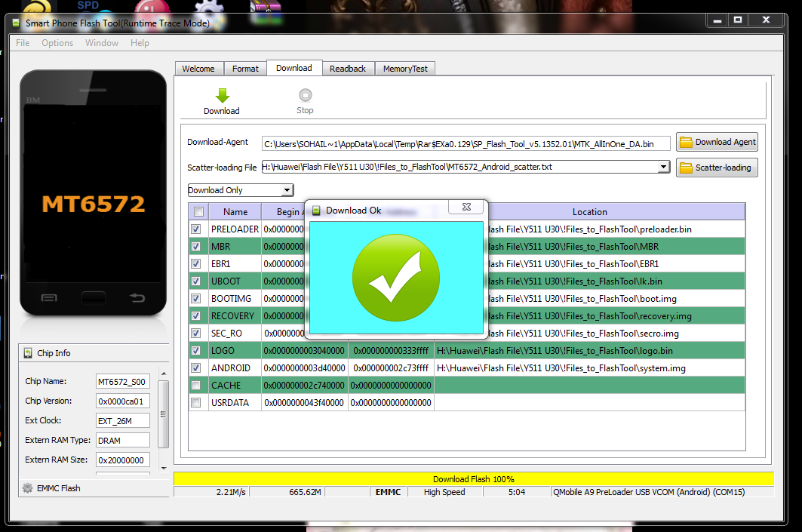
Task: Click the Smart Phone Flash Tool title icon
Action: tap(16, 23)
